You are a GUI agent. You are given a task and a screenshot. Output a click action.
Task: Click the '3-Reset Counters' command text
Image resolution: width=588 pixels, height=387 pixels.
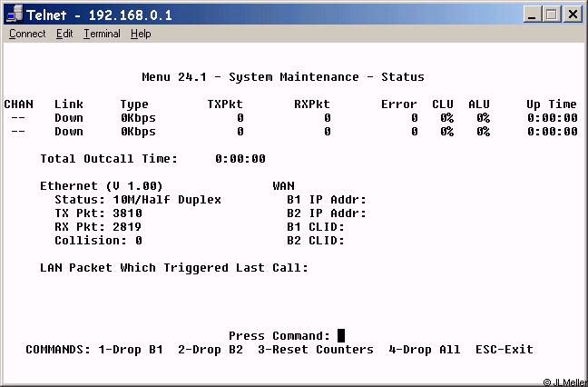coord(316,350)
